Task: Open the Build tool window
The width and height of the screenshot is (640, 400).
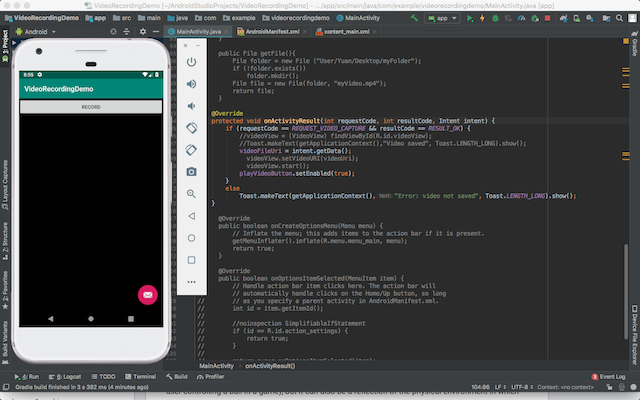Action: [177, 377]
